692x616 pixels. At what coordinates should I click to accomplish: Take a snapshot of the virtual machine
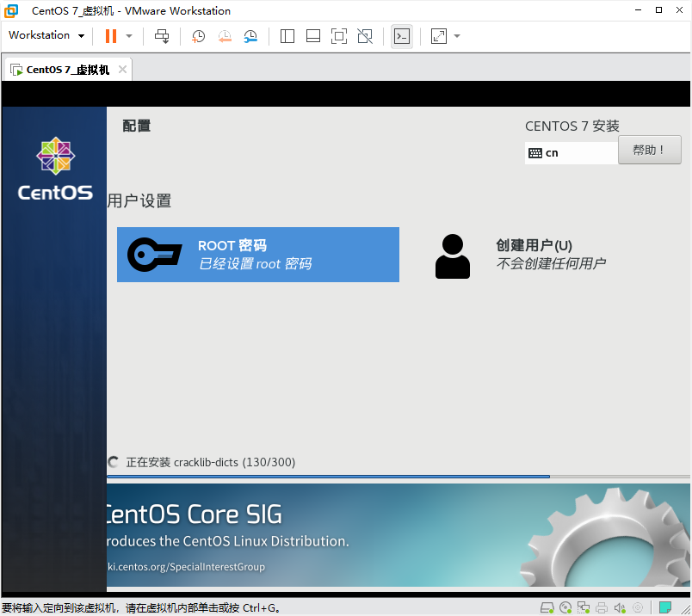(198, 36)
